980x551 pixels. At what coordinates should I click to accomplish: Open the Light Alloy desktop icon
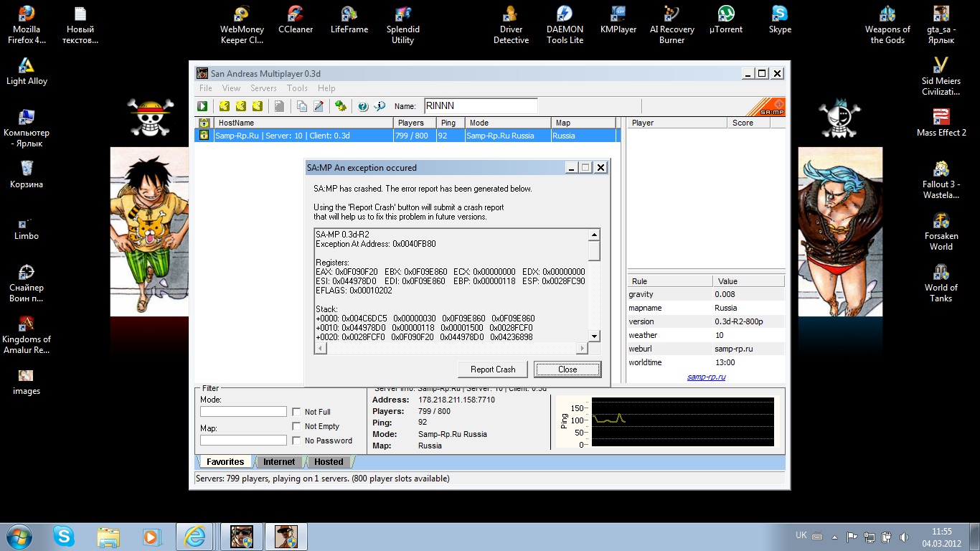27,72
